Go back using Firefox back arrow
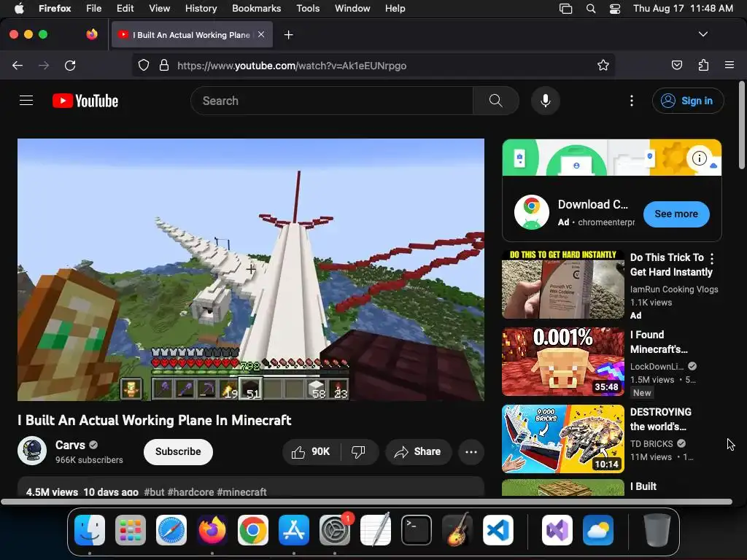 coord(18,65)
